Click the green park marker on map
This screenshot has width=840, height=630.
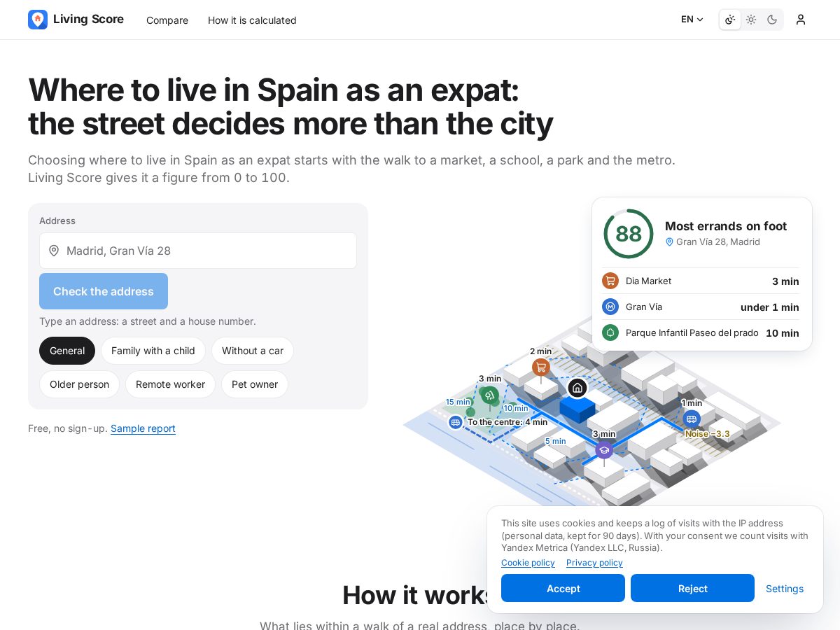[490, 395]
